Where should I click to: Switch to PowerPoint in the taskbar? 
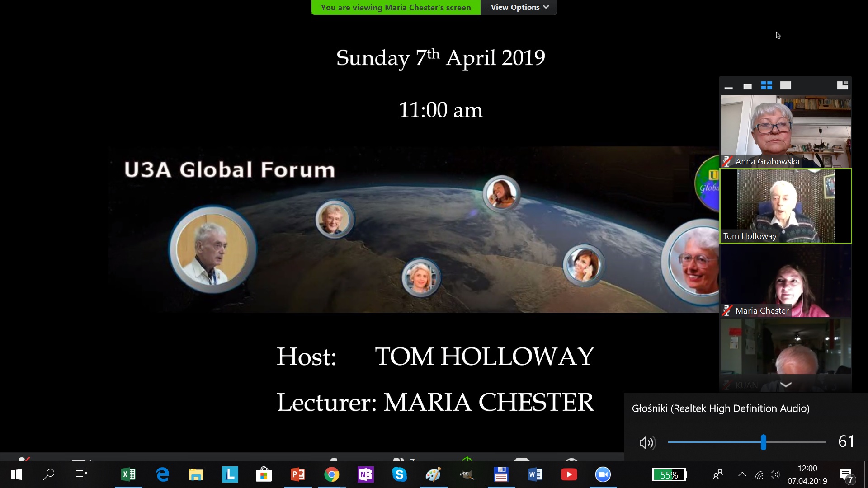click(x=298, y=474)
